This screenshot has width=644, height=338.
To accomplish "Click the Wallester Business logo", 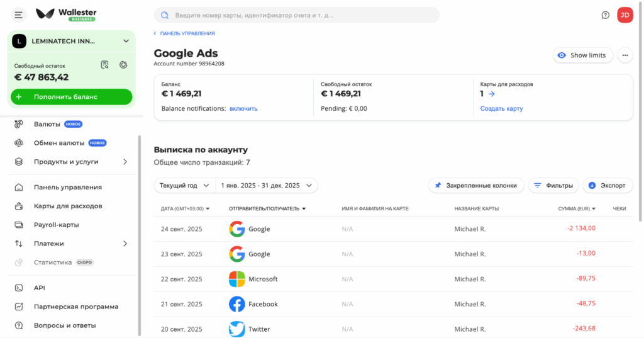I will pos(66,14).
